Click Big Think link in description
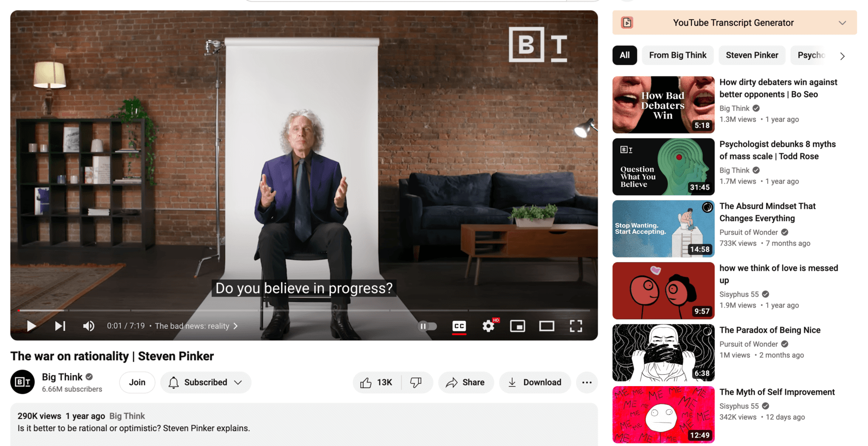 tap(127, 416)
